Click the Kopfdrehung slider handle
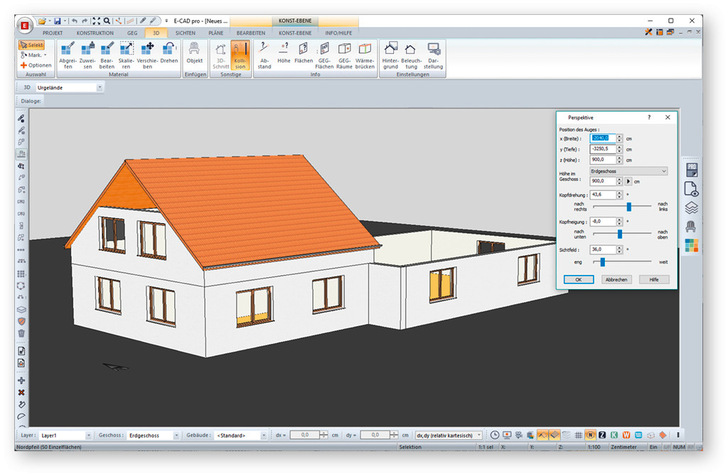728x476 pixels. pyautogui.click(x=629, y=206)
